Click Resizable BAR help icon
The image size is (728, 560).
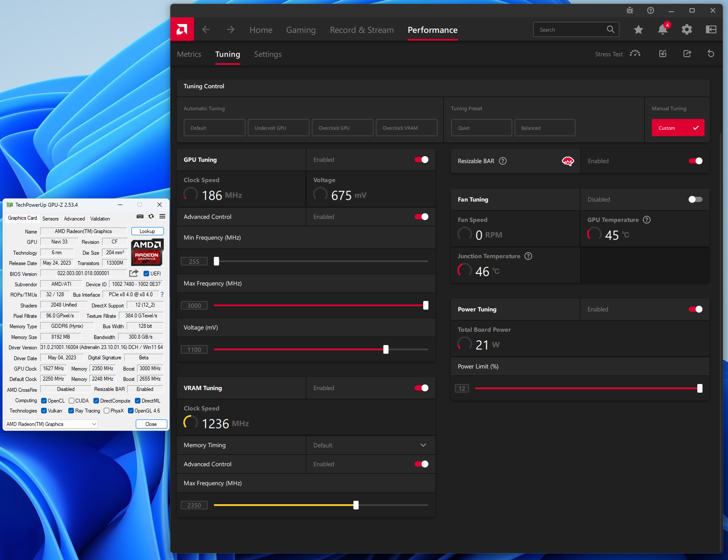[503, 161]
